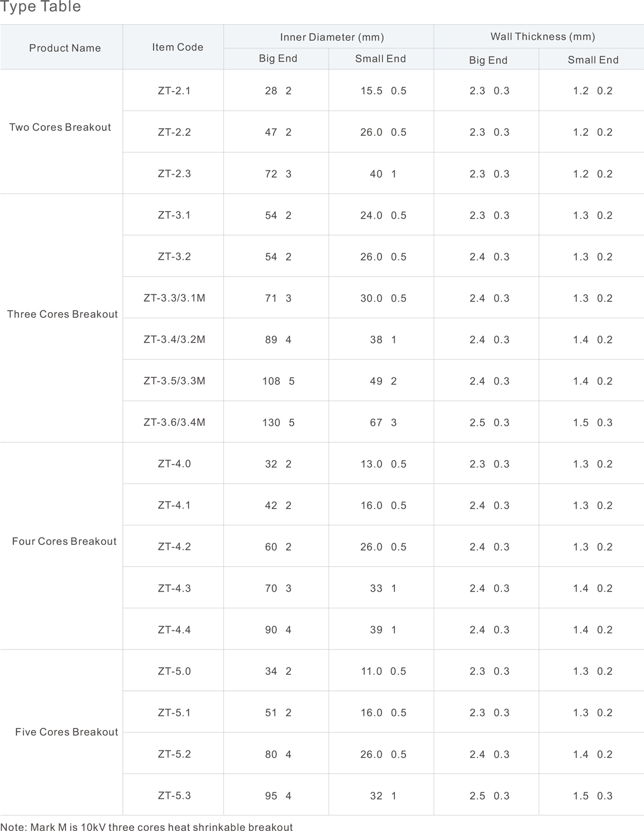This screenshot has height=831, width=644.
Task: Select item code ZT-2.1
Action: tap(174, 91)
